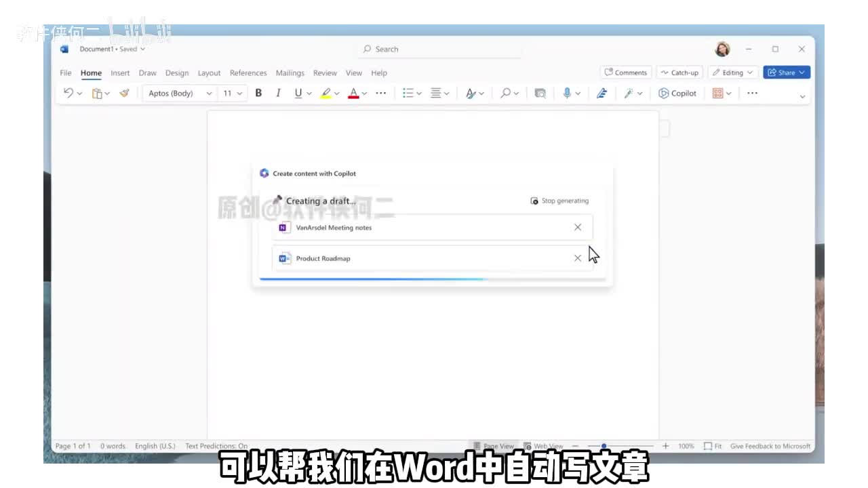Open the Comments pane
Viewport: 868px width, 488px height.
coord(625,73)
